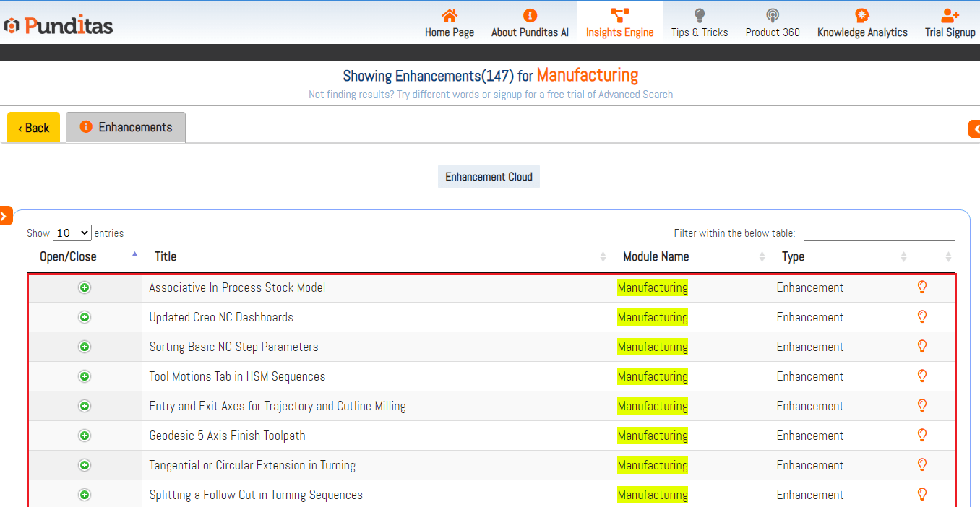Screen dimensions: 980x507
Task: Sort table by Module Name column
Action: (x=656, y=256)
